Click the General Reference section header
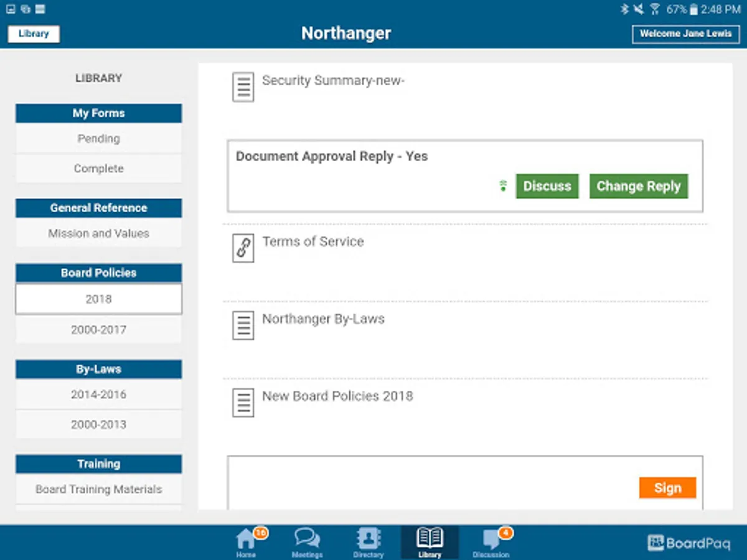 pyautogui.click(x=99, y=208)
